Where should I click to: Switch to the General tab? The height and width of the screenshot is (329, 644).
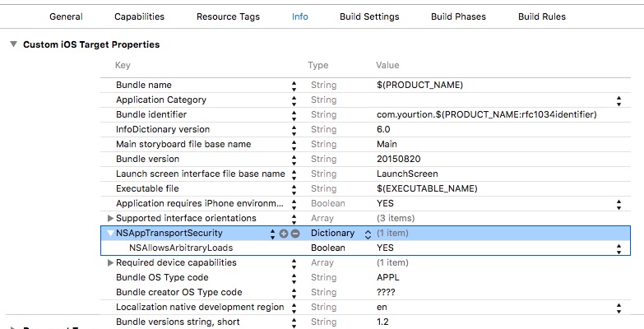66,16
